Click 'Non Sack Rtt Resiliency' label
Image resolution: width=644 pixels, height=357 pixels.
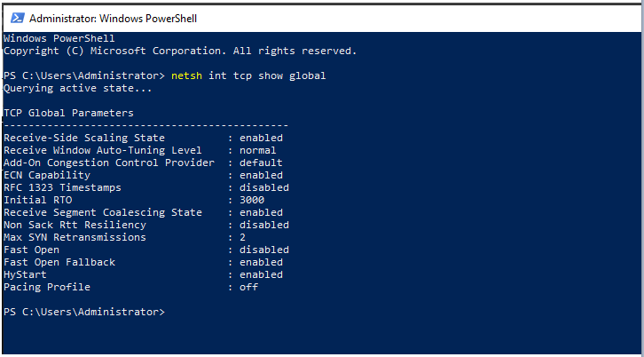point(75,225)
